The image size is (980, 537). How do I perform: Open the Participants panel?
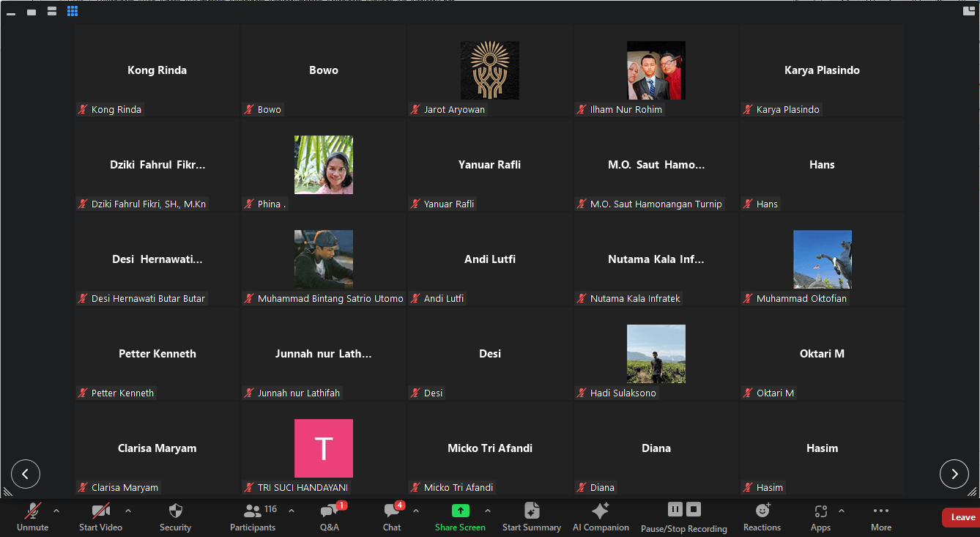[253, 516]
